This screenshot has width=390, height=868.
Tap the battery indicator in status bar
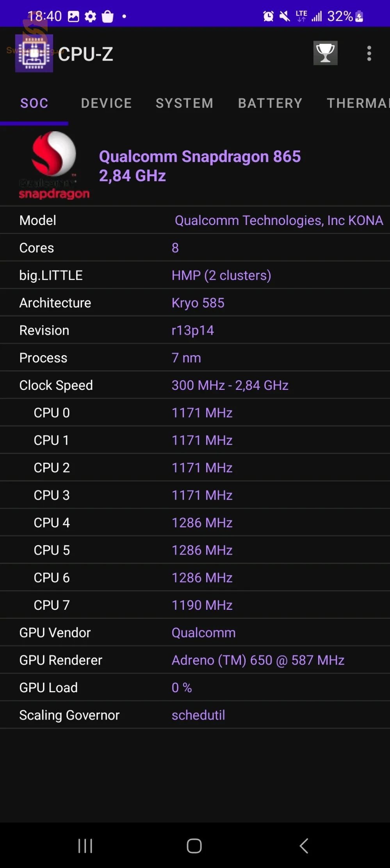coord(359,16)
